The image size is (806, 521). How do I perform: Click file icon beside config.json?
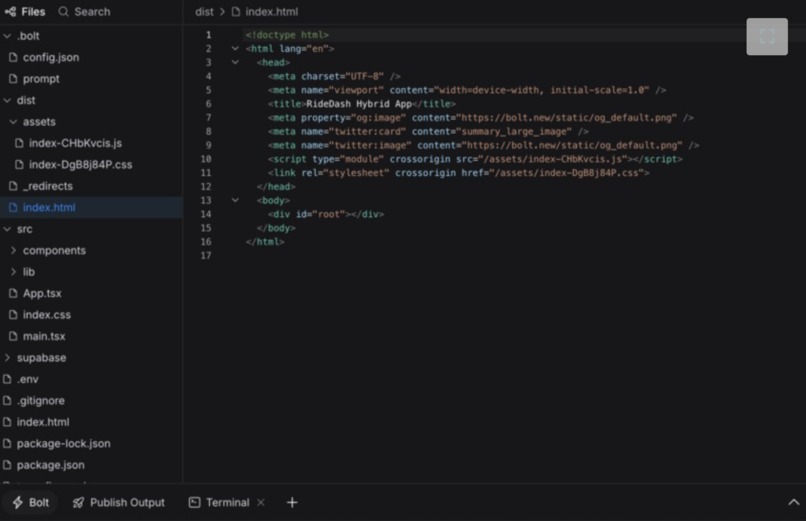[x=13, y=58]
